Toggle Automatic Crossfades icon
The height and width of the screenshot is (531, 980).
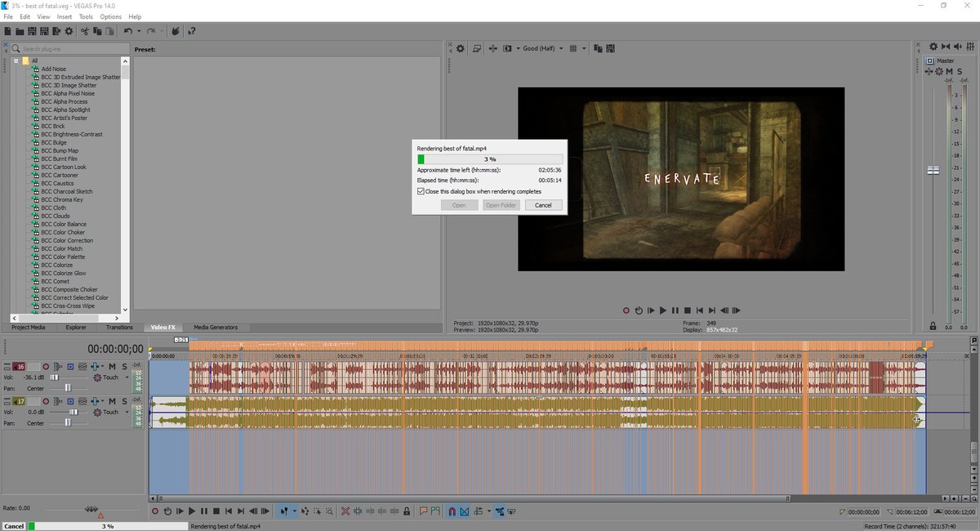[465, 511]
